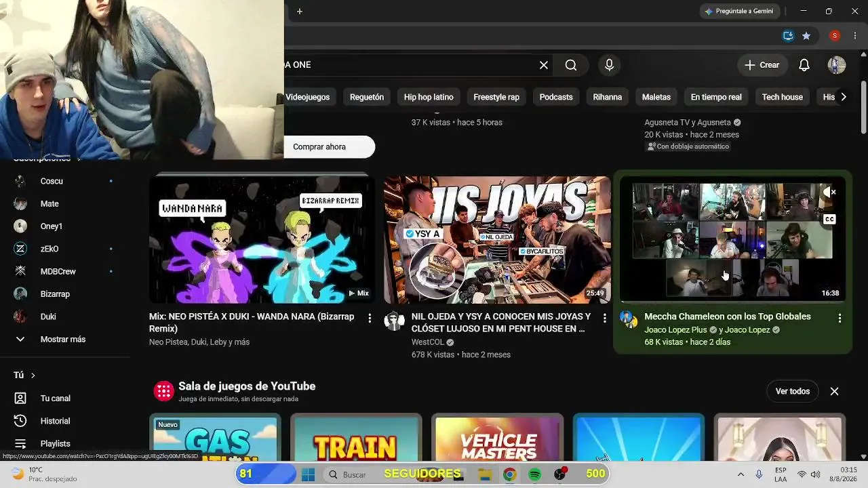Open the Vehicle Masters game card
This screenshot has height=488, width=868.
pyautogui.click(x=498, y=437)
